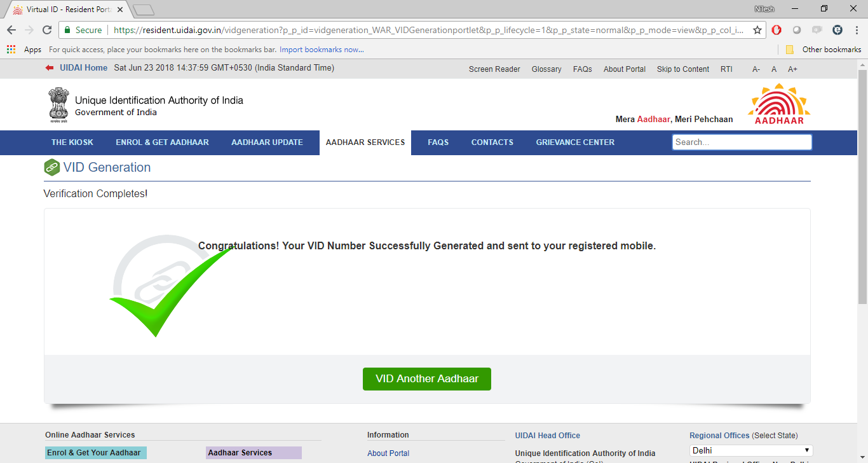The height and width of the screenshot is (463, 868).
Task: Open Aadhaar Services footer link
Action: coord(254,453)
